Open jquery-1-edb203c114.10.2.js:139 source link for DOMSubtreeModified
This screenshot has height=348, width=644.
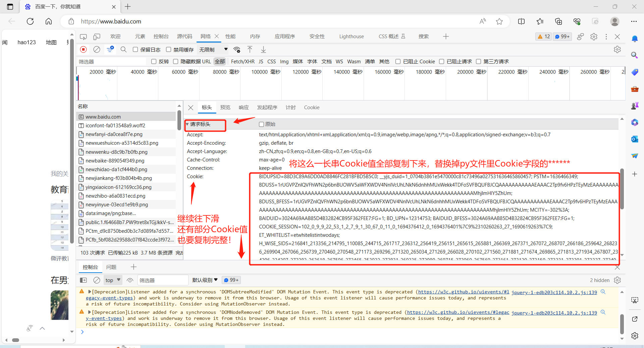pyautogui.click(x=554, y=292)
